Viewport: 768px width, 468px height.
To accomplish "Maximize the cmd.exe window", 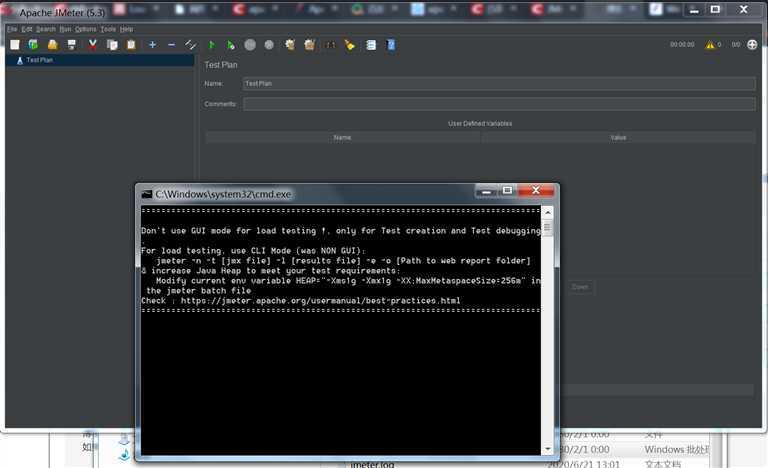I will tap(507, 191).
